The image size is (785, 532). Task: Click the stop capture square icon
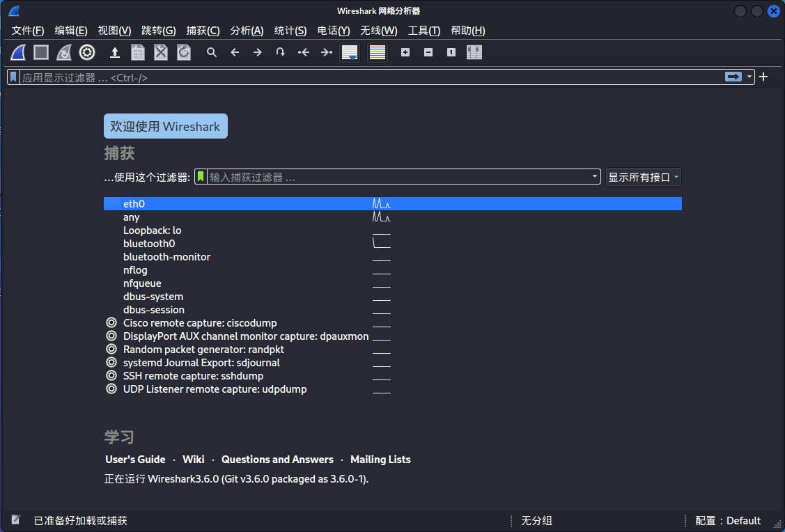click(x=41, y=52)
